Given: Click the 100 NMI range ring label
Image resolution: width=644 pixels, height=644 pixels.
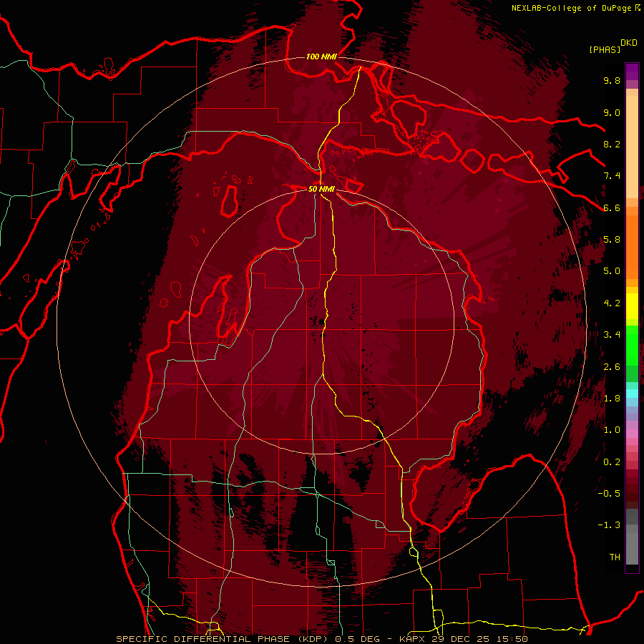Looking at the screenshot, I should point(321,57).
